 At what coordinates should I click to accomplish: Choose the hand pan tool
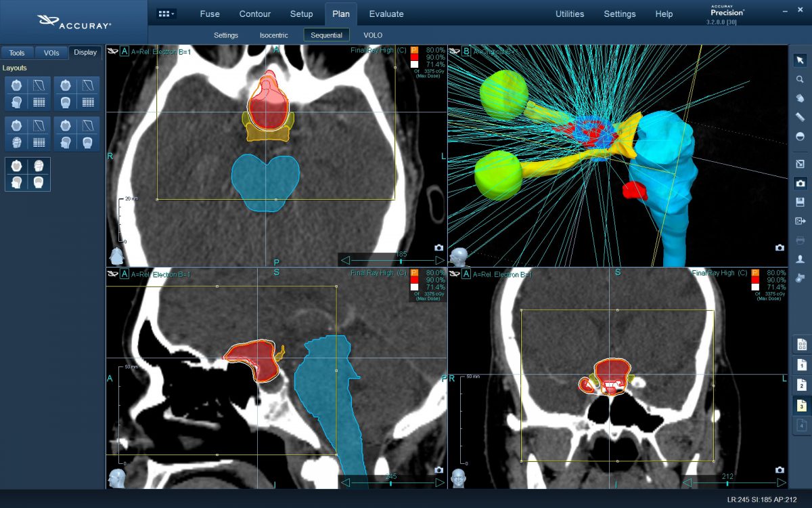[800, 98]
